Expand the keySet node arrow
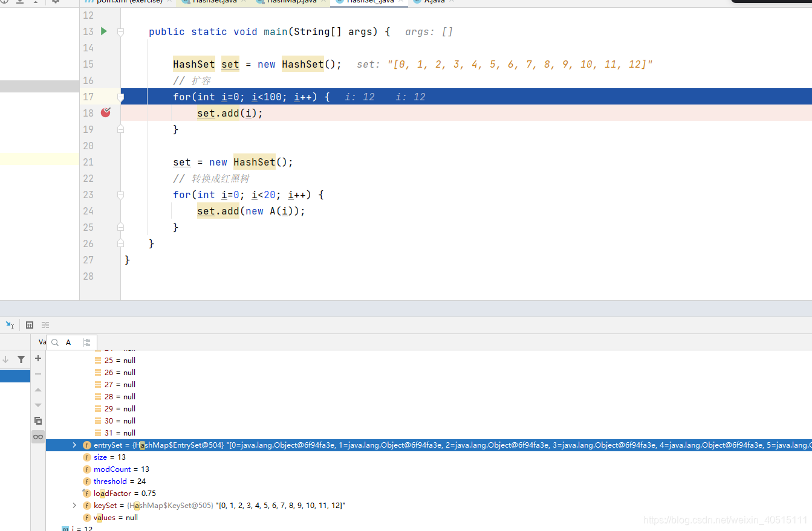Viewport: 812px width, 531px height. coord(74,506)
